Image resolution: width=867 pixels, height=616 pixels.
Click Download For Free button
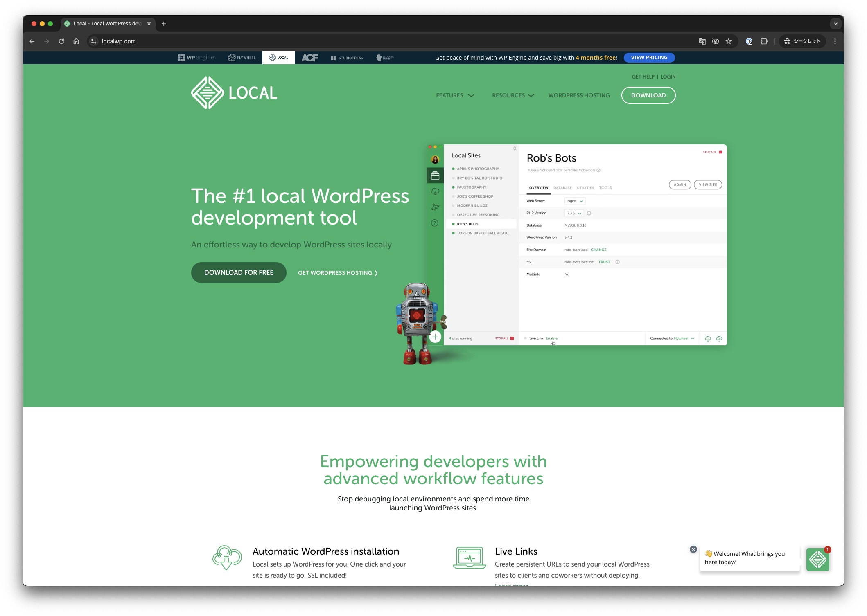[239, 272]
